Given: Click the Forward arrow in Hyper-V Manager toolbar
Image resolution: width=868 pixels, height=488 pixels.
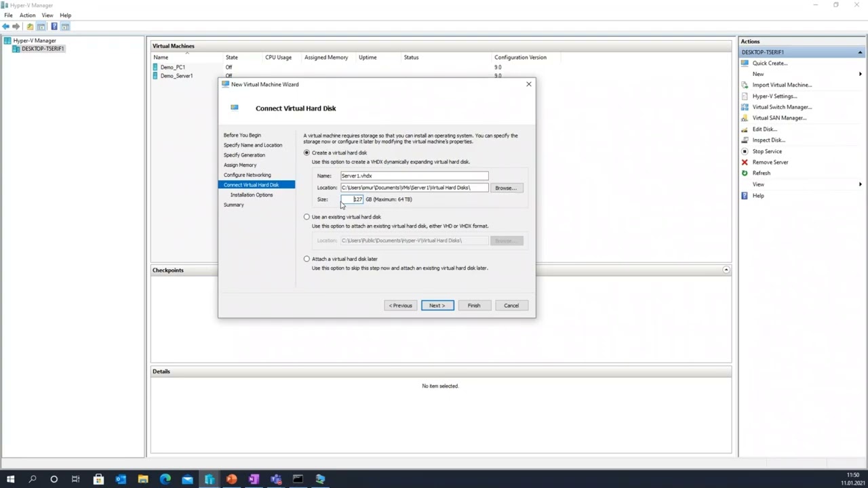Looking at the screenshot, I should click(x=16, y=26).
